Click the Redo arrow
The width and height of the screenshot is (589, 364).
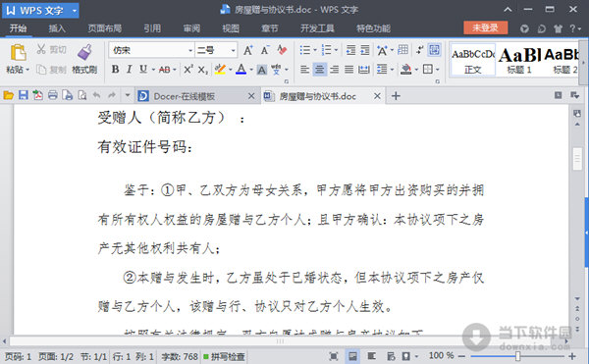[112, 96]
